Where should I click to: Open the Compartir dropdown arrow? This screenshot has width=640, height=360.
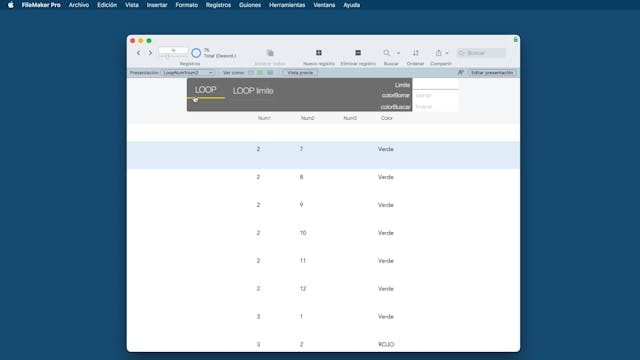pos(447,53)
